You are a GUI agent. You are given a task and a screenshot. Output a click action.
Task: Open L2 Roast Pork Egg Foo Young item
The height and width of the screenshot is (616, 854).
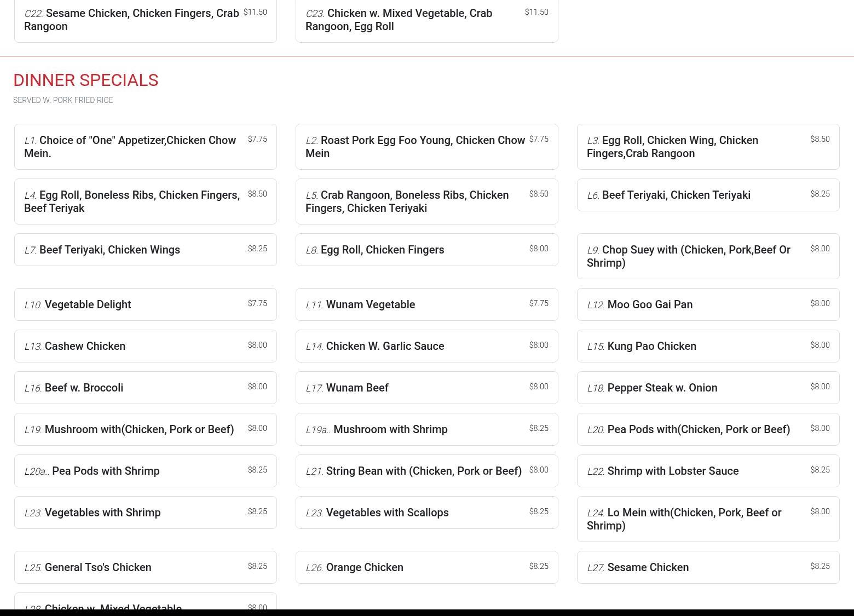click(x=427, y=147)
